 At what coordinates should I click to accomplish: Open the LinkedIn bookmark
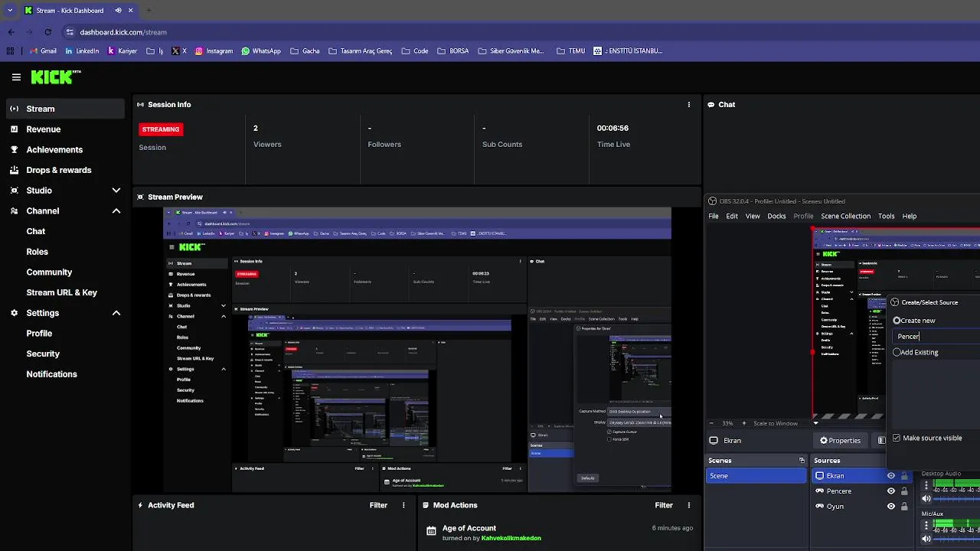click(82, 51)
